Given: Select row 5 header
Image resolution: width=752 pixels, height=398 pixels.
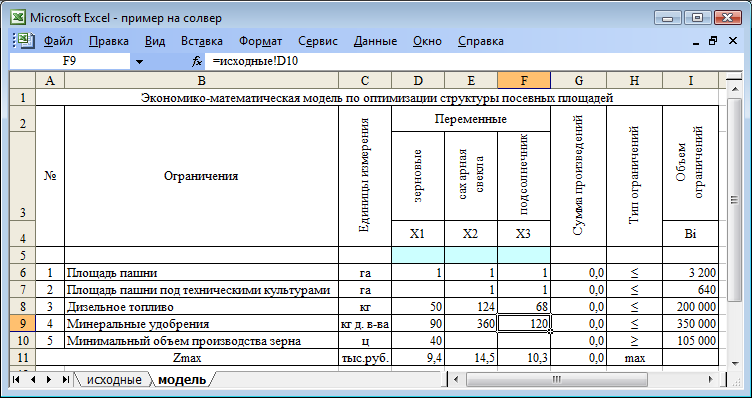Looking at the screenshot, I should [23, 255].
